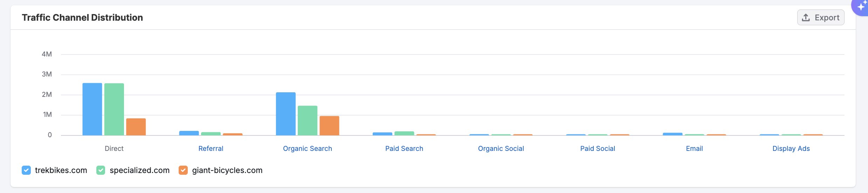Click orange giant-bicycles Direct bar
The height and width of the screenshot is (193, 868).
coord(136,127)
